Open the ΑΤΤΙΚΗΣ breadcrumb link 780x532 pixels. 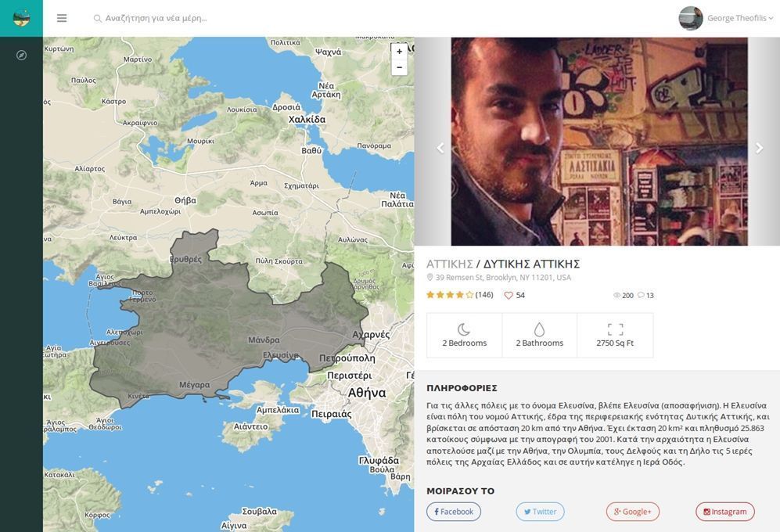(x=450, y=264)
